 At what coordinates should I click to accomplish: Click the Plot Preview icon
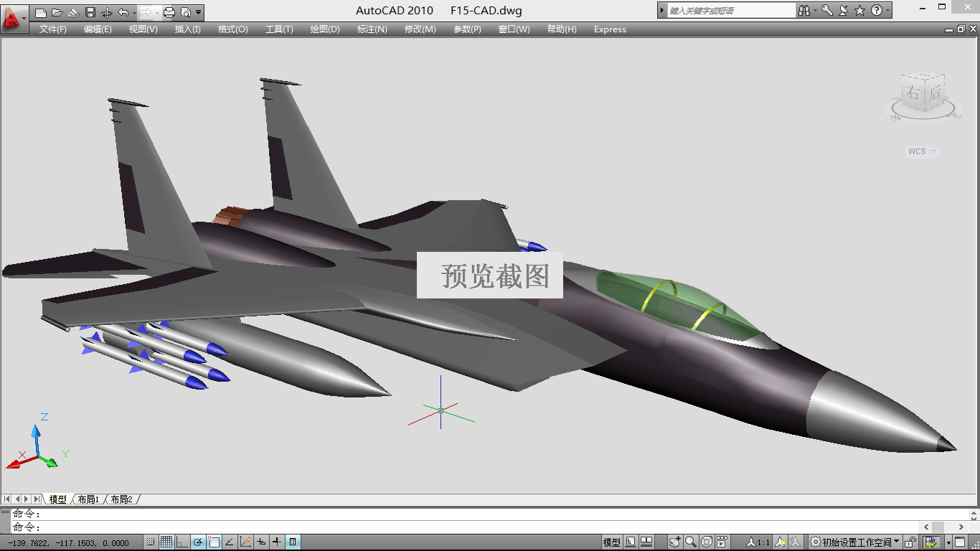[186, 12]
